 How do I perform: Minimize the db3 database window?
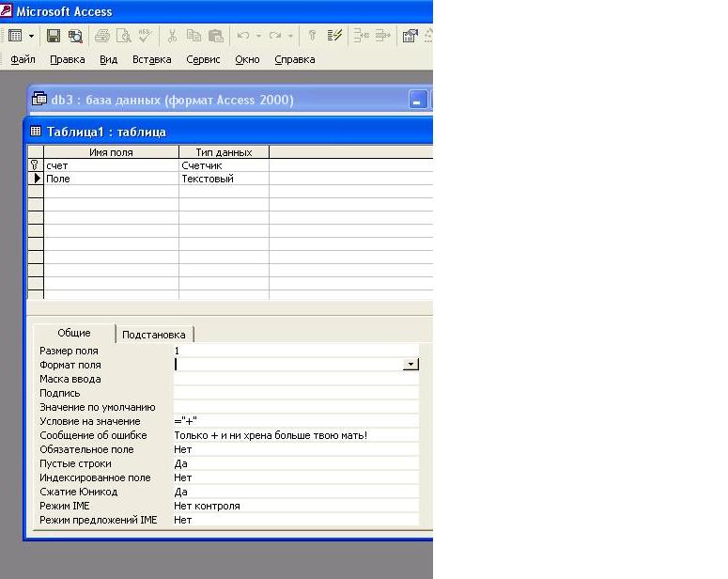point(417,100)
